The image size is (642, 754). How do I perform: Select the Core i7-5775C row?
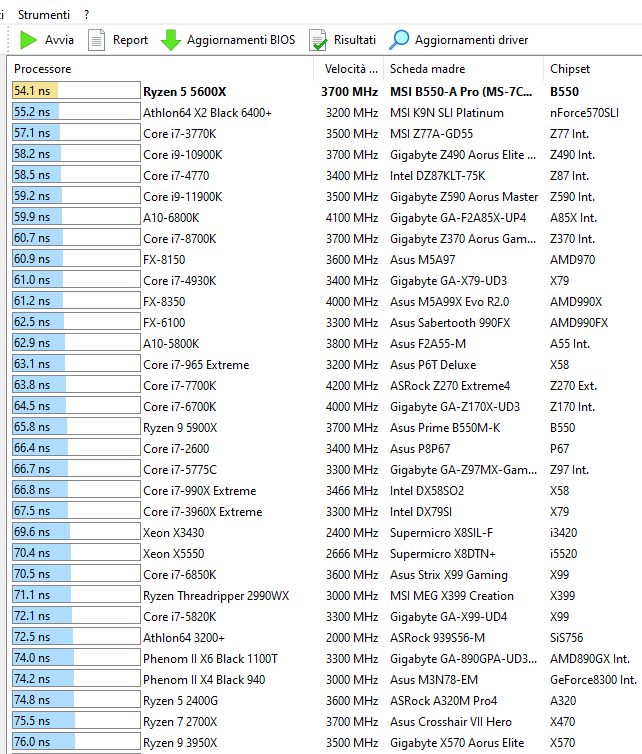pos(326,469)
